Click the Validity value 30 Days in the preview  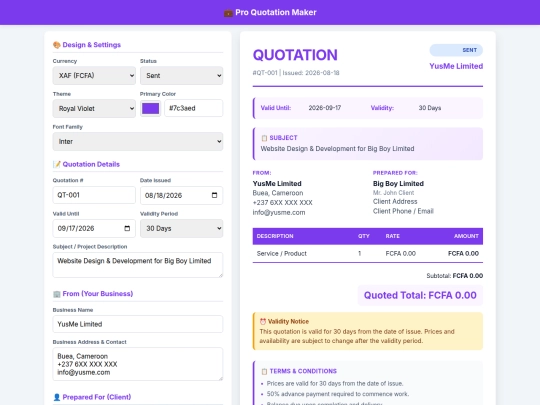(x=430, y=108)
